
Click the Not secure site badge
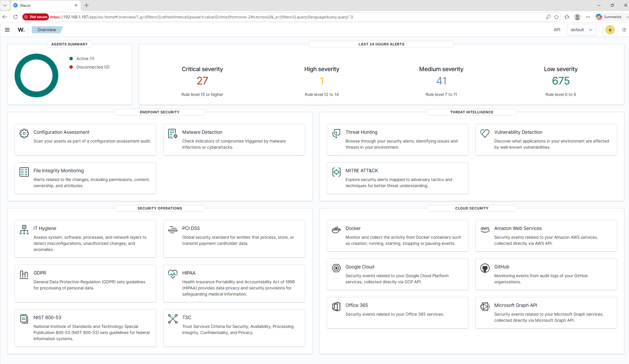pos(36,17)
